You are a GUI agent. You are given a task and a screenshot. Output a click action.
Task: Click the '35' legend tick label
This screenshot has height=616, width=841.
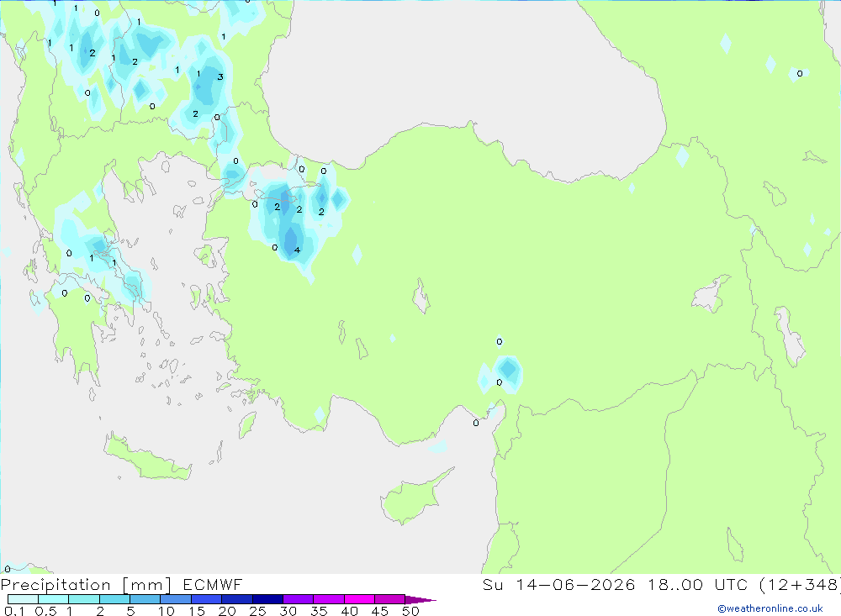(319, 611)
